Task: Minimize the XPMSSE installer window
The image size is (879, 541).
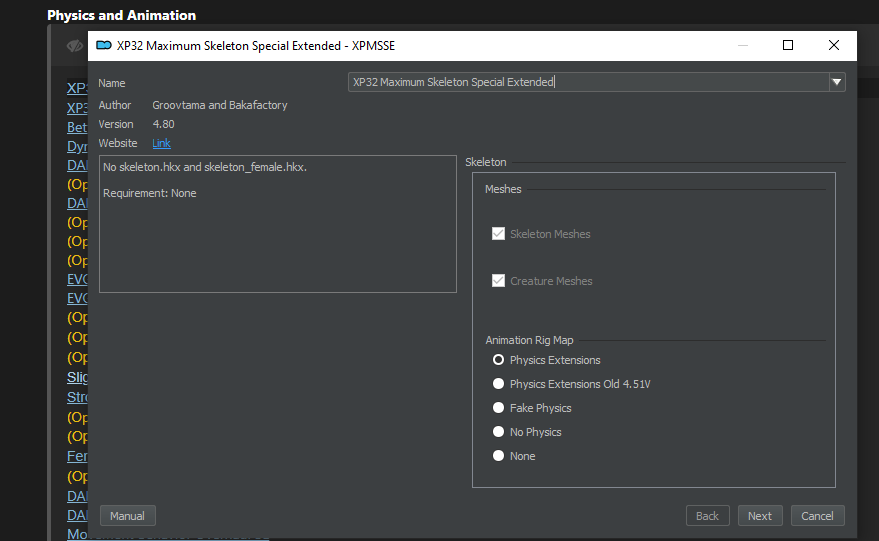Action: pyautogui.click(x=743, y=45)
